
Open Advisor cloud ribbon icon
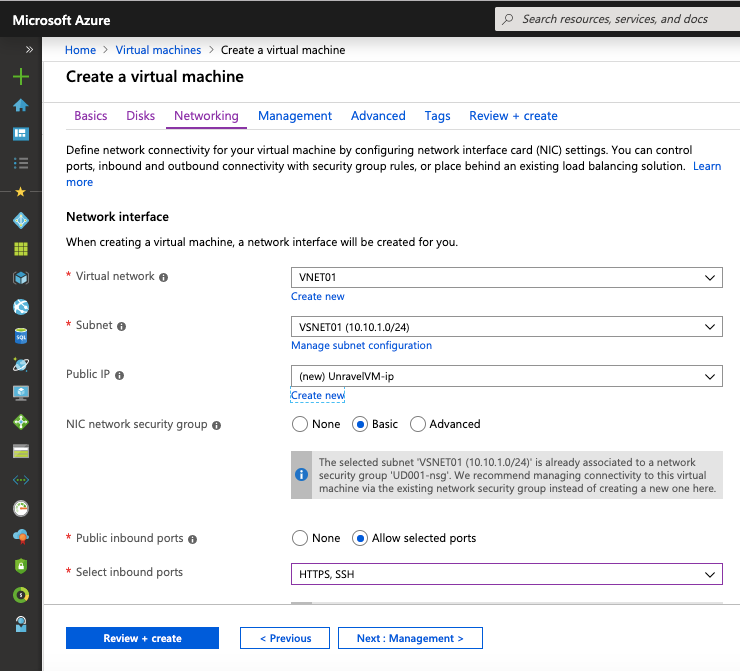[x=21, y=537]
